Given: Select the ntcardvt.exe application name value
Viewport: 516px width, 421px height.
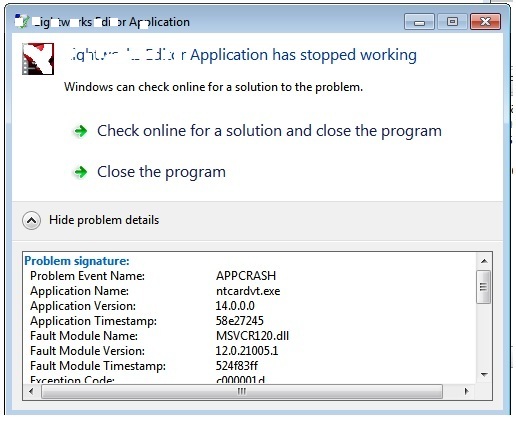Looking at the screenshot, I should pos(248,291).
